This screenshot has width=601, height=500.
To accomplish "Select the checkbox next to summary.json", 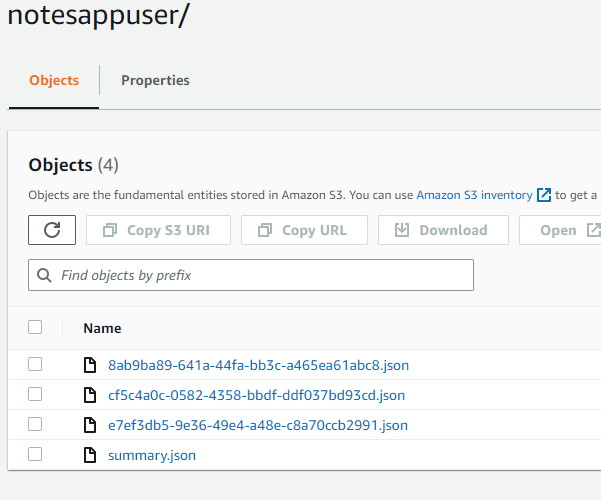I will point(36,454).
